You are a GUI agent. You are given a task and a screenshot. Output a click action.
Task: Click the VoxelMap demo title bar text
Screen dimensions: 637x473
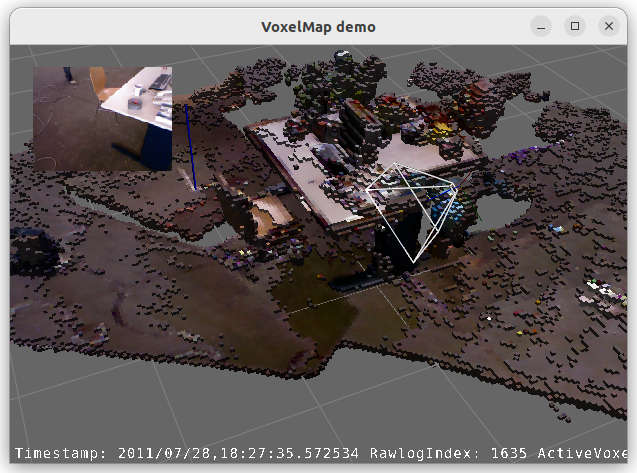click(318, 26)
